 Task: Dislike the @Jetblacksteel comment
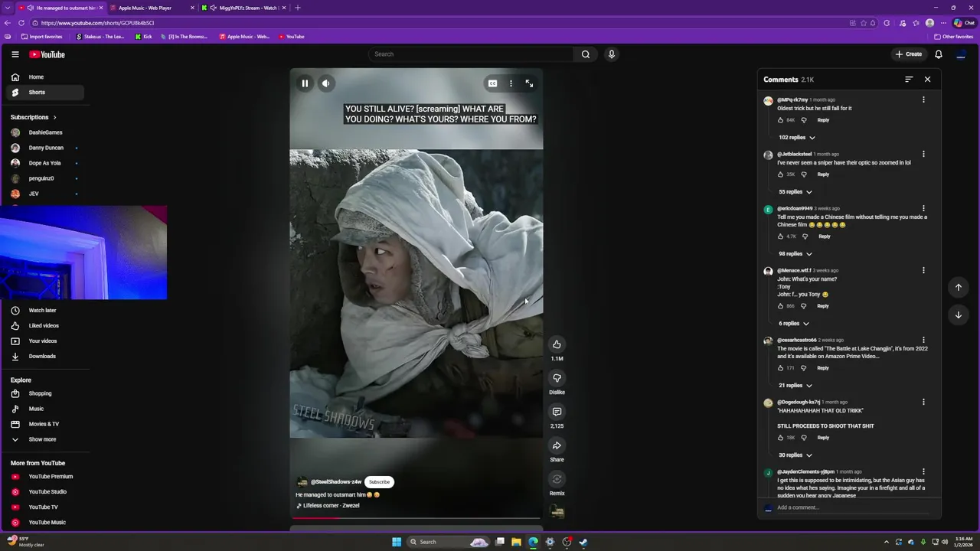pos(804,174)
